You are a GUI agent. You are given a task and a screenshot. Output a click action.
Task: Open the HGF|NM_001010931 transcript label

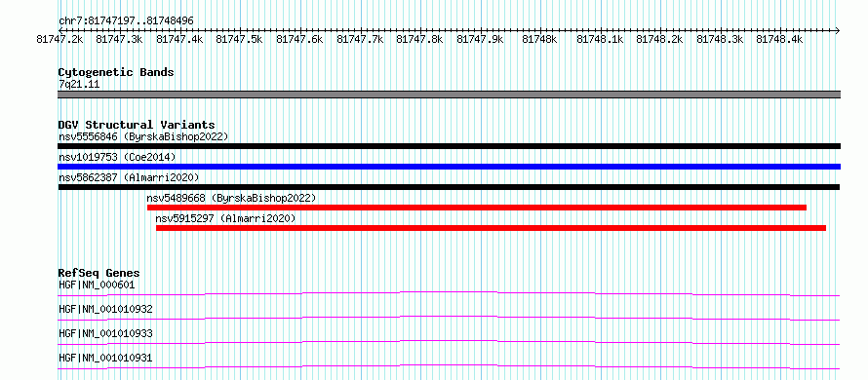click(x=105, y=359)
